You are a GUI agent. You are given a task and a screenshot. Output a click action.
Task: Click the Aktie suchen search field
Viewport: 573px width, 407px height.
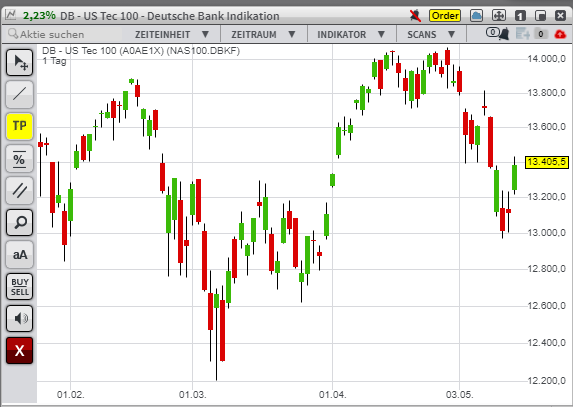pos(64,34)
